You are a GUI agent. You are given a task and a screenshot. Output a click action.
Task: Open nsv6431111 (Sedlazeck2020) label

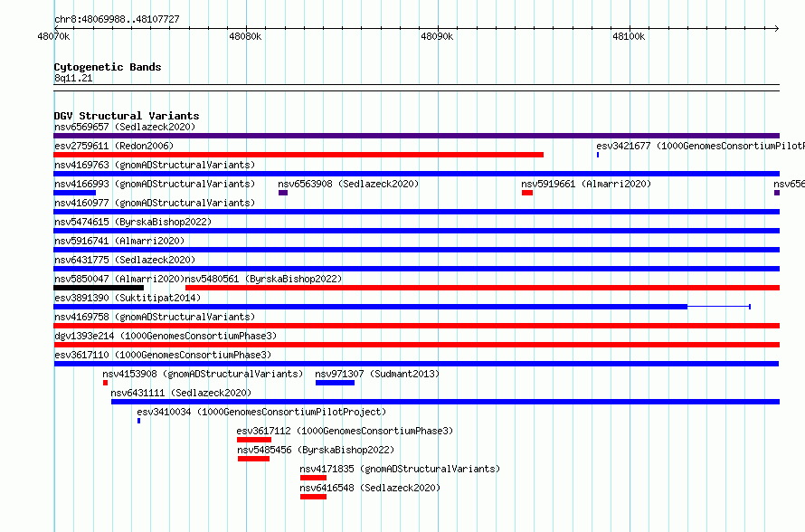tap(181, 393)
